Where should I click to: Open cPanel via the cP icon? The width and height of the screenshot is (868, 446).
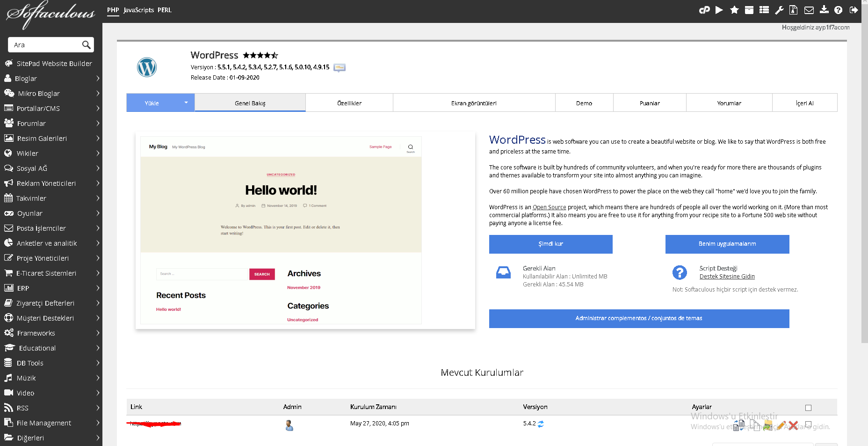tap(704, 10)
